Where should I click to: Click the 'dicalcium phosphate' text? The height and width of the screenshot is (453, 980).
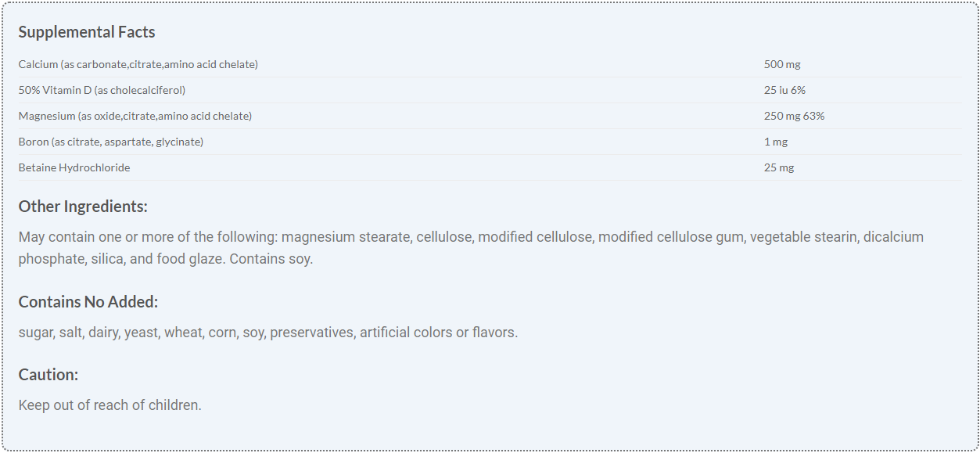(x=893, y=237)
